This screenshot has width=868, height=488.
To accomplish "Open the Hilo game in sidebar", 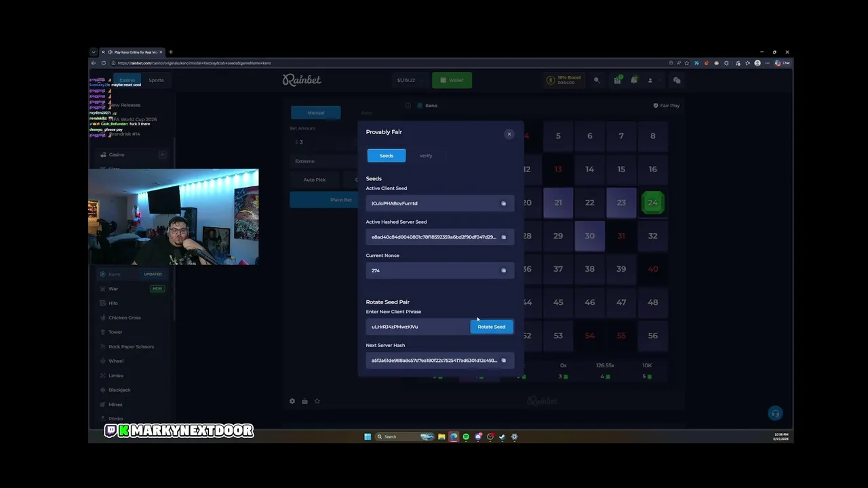I will click(x=113, y=303).
